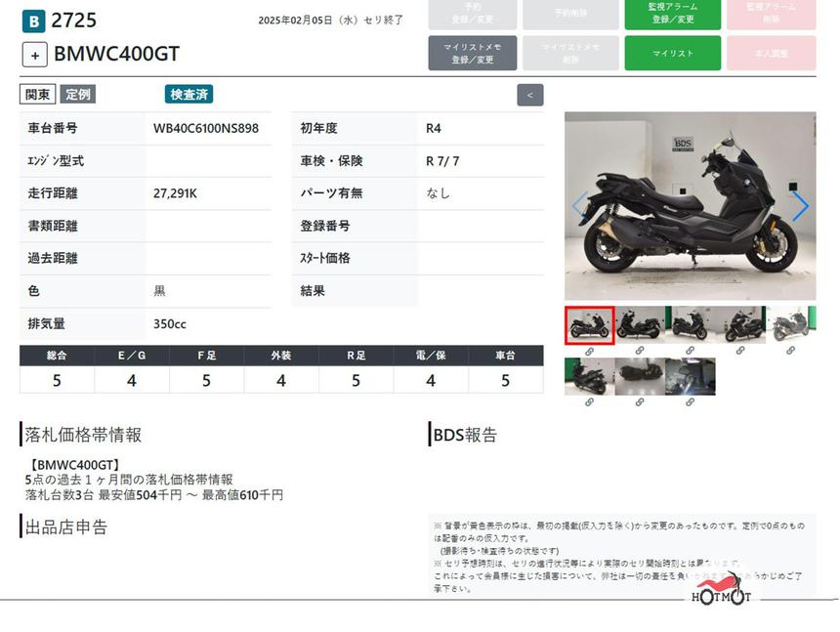Collapse panel with the gray chevron button
840x632 pixels.
[x=529, y=95]
